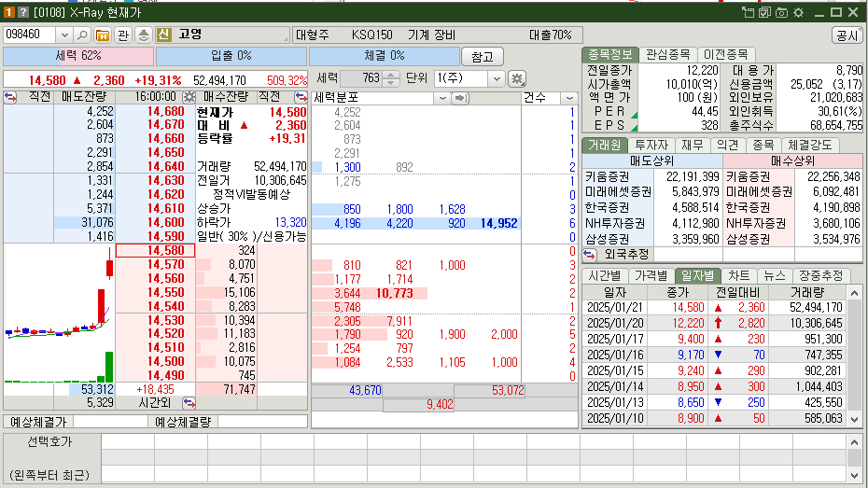Click the swap arrows icon beside 외국추정

[x=590, y=255]
